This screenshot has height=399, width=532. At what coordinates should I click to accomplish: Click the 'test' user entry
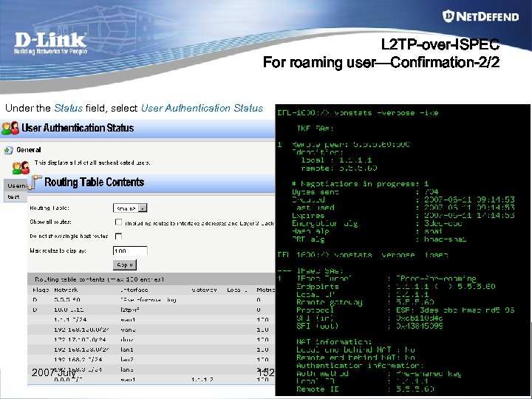tap(13, 197)
